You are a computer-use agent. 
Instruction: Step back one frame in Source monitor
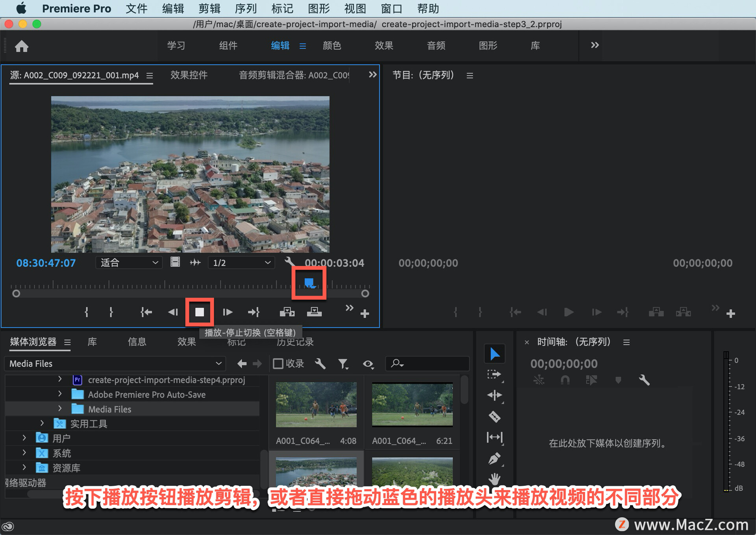(x=173, y=312)
